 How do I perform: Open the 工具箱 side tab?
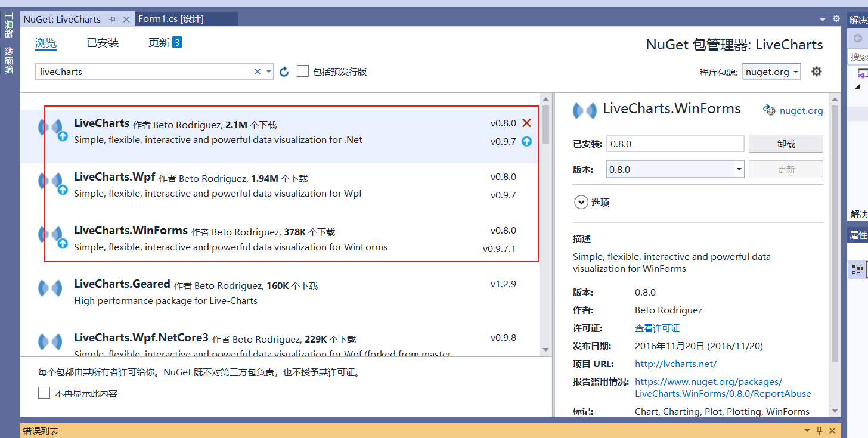pos(8,24)
